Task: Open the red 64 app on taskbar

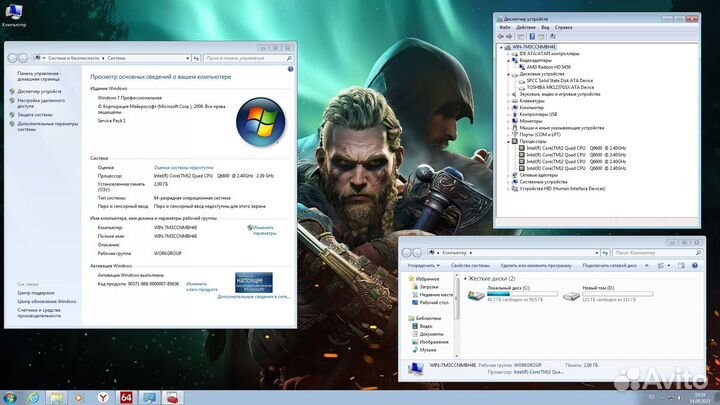Action: (x=126, y=398)
